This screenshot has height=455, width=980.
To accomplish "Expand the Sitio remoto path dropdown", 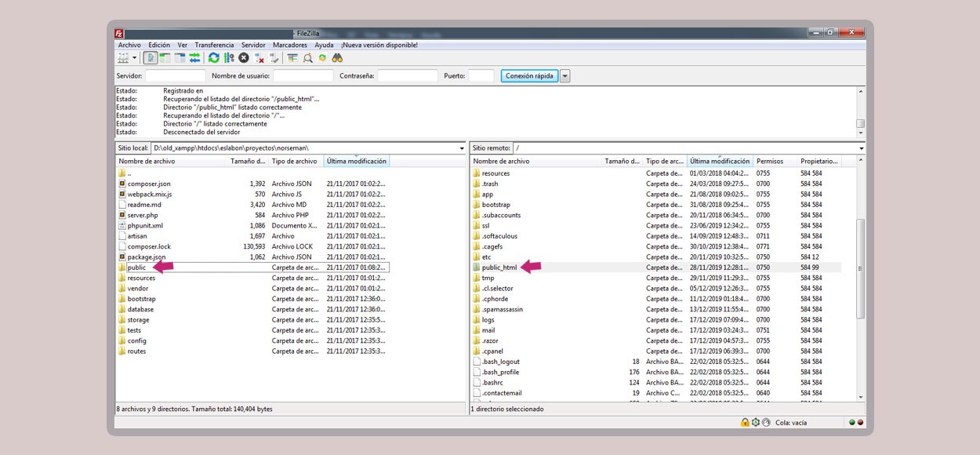I will (x=861, y=148).
